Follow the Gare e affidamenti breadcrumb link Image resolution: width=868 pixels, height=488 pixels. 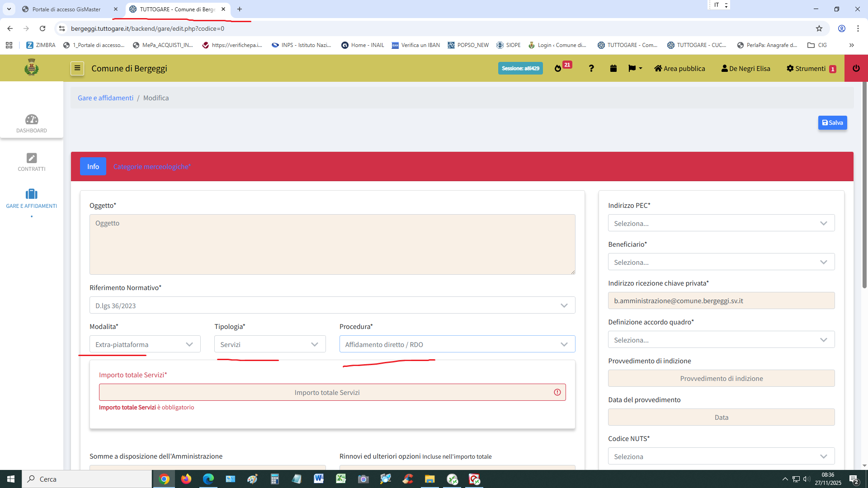105,98
